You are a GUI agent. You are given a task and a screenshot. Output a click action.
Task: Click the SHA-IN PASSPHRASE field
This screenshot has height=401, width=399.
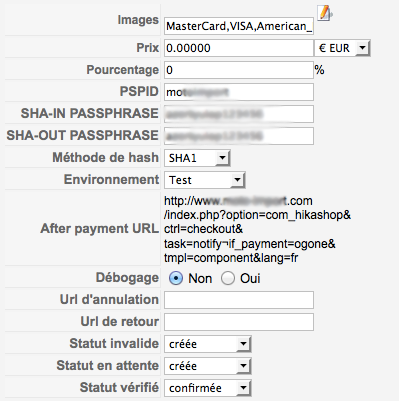pyautogui.click(x=239, y=114)
